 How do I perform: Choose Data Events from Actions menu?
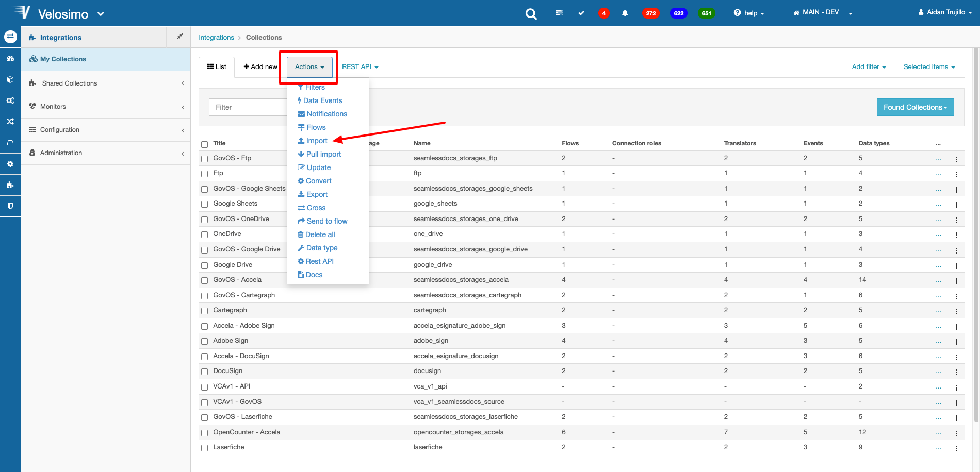[320, 100]
